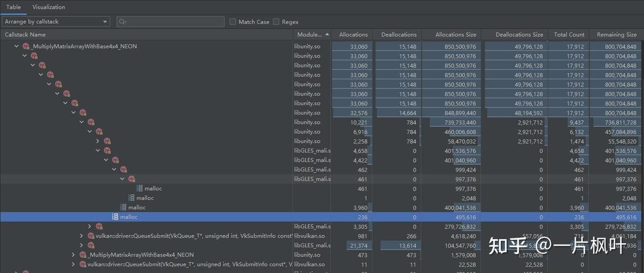Expand the node with 2,258 allocations
Screen dimensions: 644x273
[98, 141]
